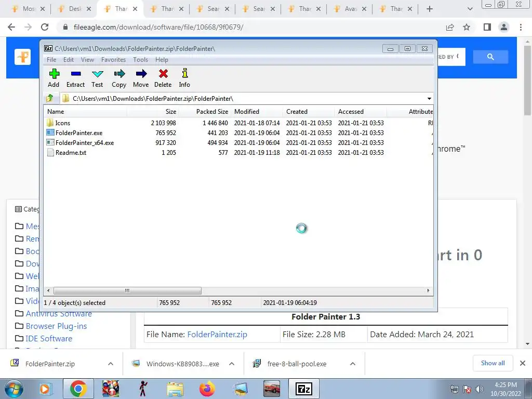Sort by Created column header

tap(309, 112)
